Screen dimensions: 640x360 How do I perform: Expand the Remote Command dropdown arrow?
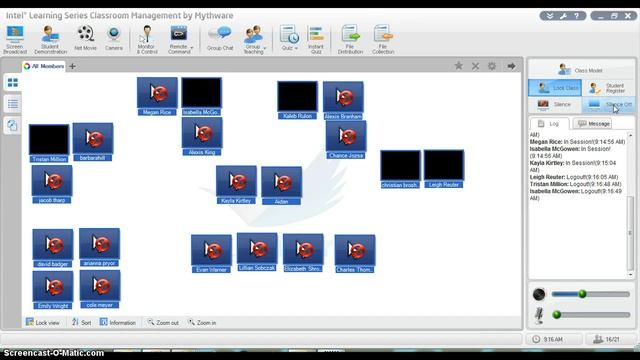click(192, 48)
